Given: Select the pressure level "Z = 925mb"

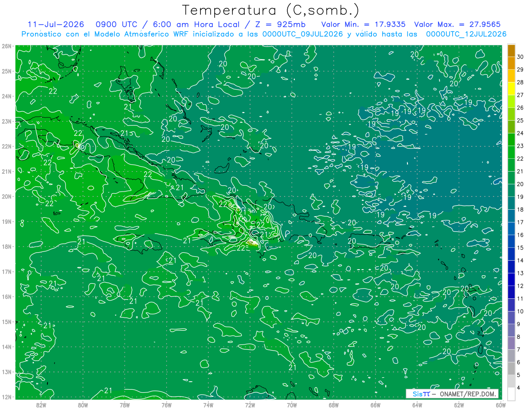Looking at the screenshot, I should tap(279, 24).
